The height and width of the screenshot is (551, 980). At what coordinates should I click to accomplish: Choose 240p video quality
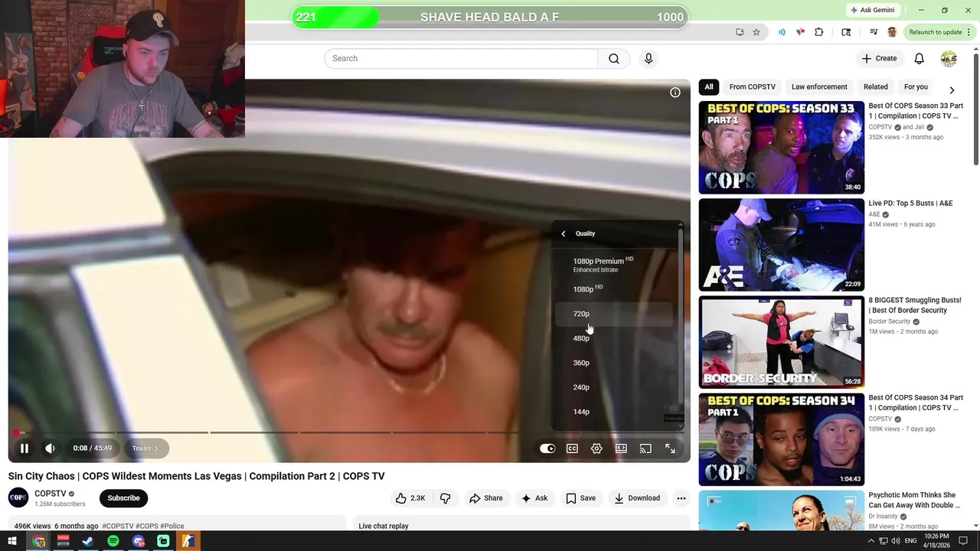(614, 387)
